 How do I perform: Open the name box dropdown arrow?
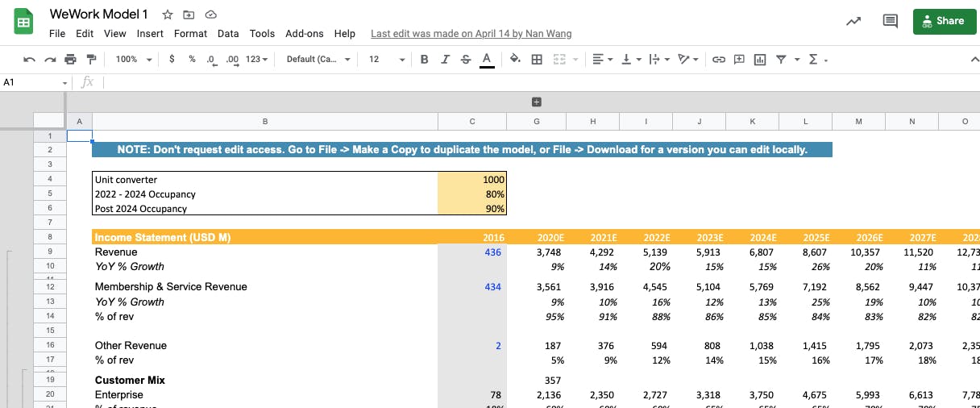65,82
